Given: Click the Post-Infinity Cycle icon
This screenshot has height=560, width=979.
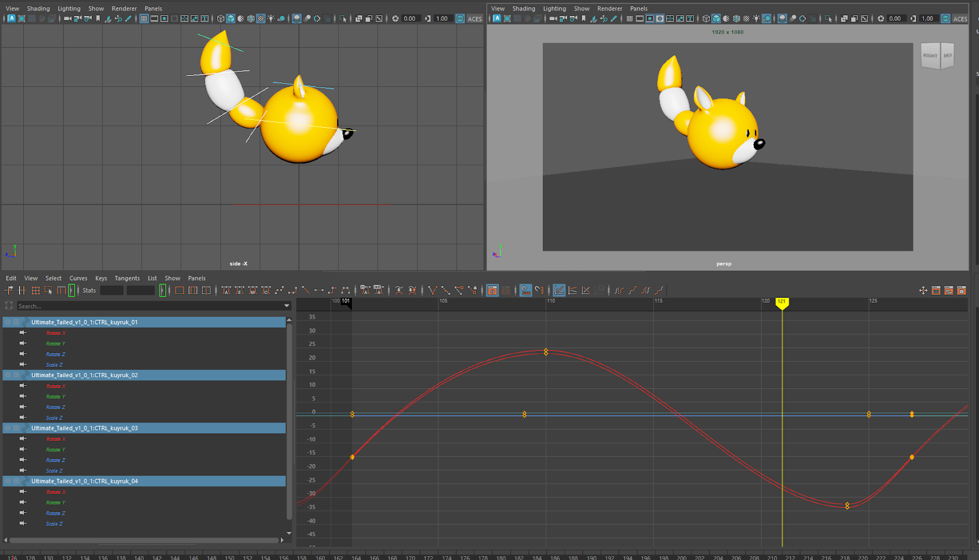Looking at the screenshot, I should pos(646,290).
